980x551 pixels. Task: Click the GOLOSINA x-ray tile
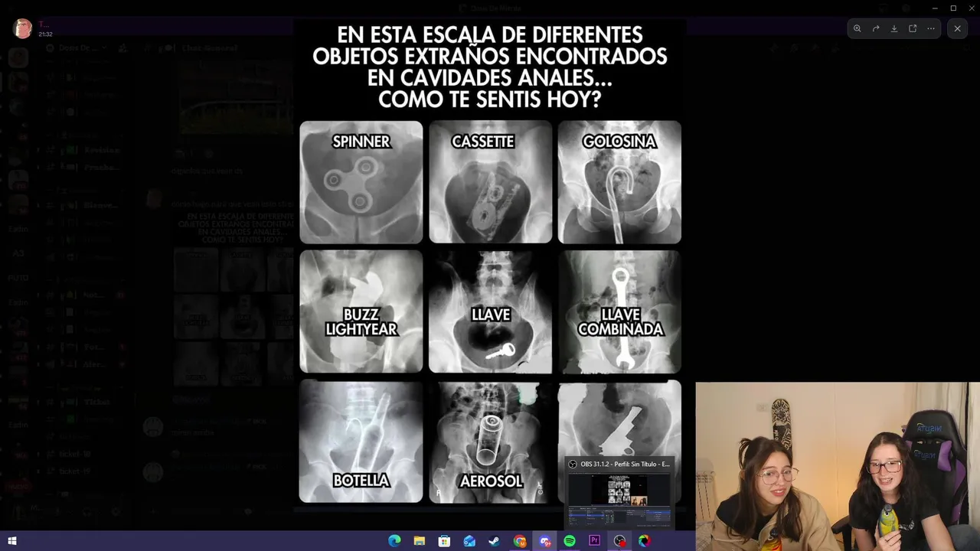[x=619, y=182]
